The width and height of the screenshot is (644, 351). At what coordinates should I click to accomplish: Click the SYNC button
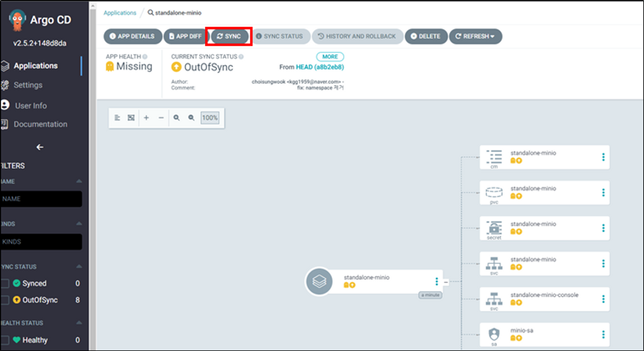[x=229, y=36]
